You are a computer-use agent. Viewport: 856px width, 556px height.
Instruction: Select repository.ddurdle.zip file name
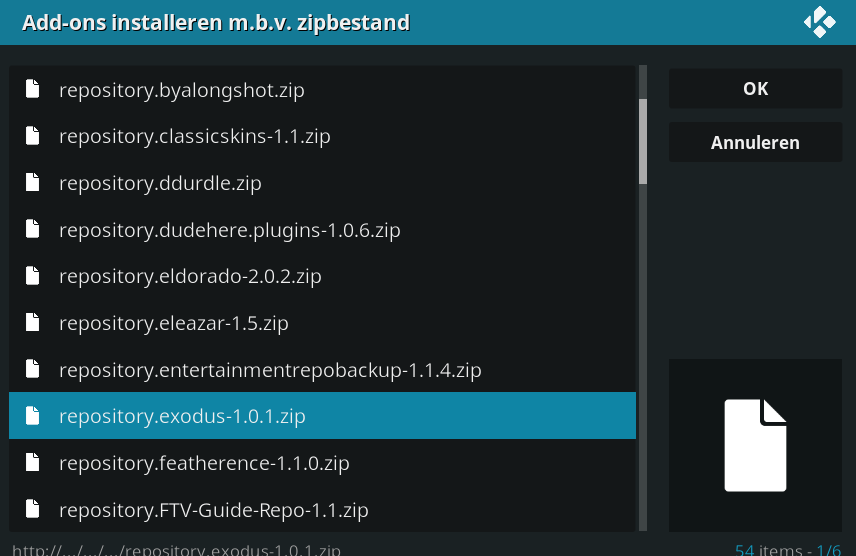[x=160, y=183]
